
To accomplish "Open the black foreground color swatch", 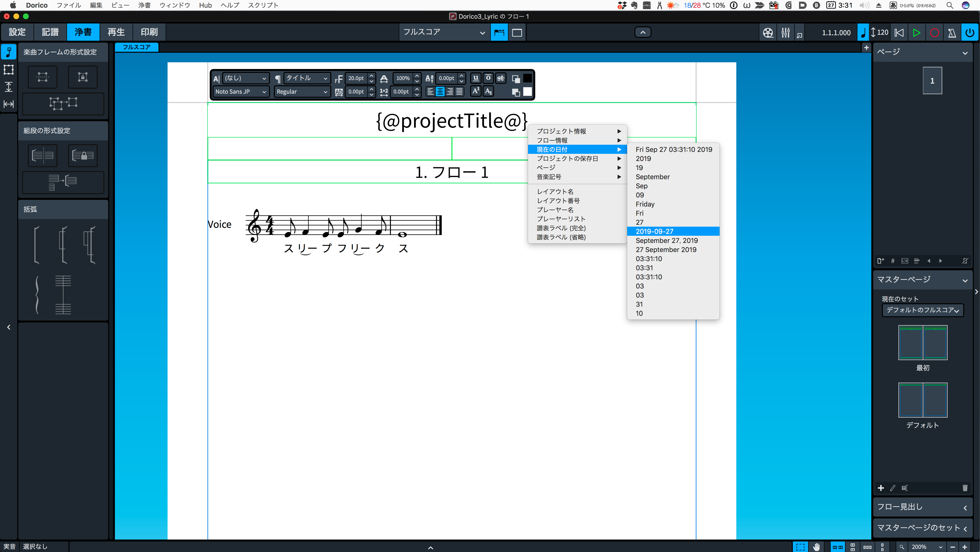I will (527, 78).
